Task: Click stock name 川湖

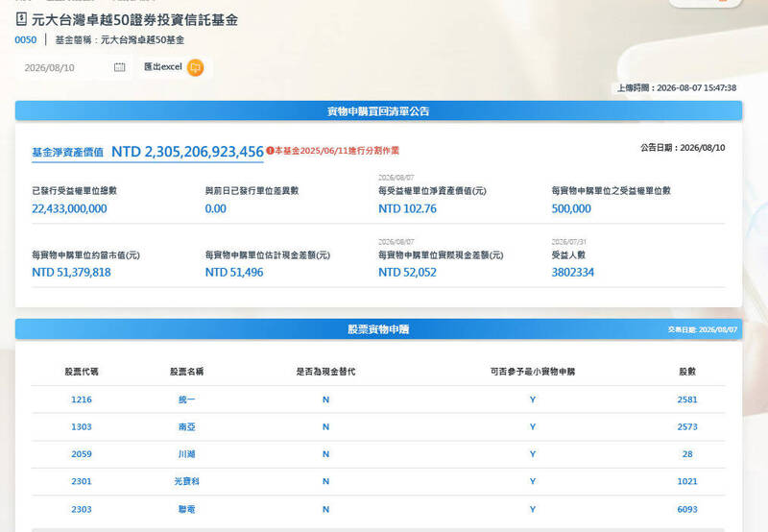Action: click(186, 454)
